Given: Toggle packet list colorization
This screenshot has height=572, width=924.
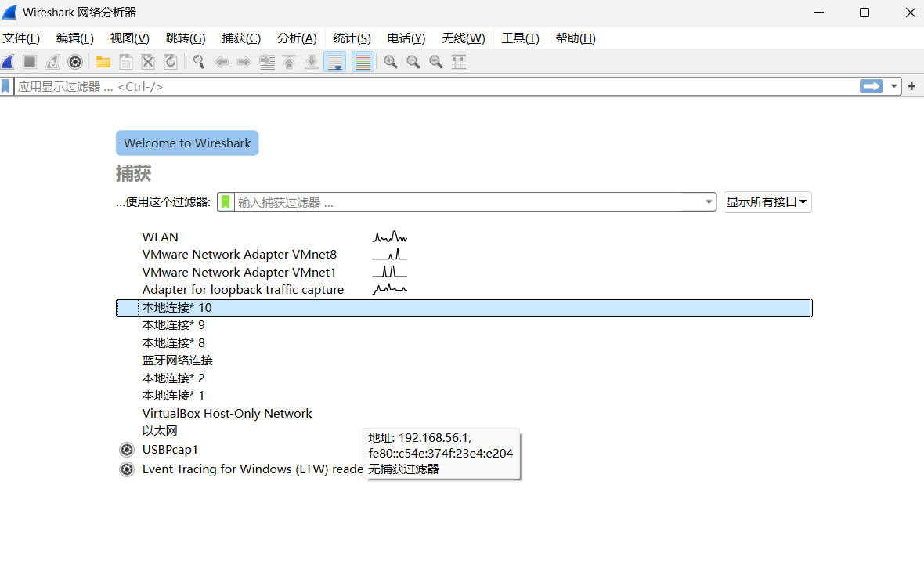Looking at the screenshot, I should tap(363, 62).
